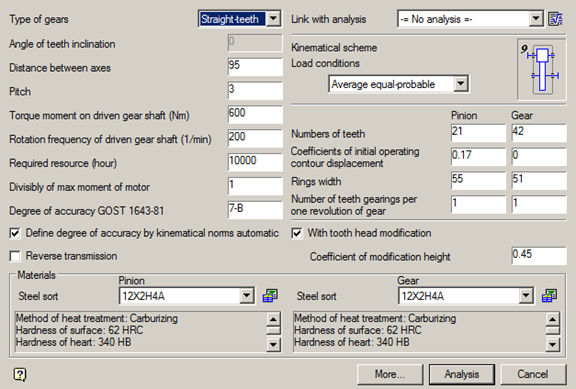576x389 pixels.
Task: Click the Rotation frequency input field
Action: coord(255,138)
